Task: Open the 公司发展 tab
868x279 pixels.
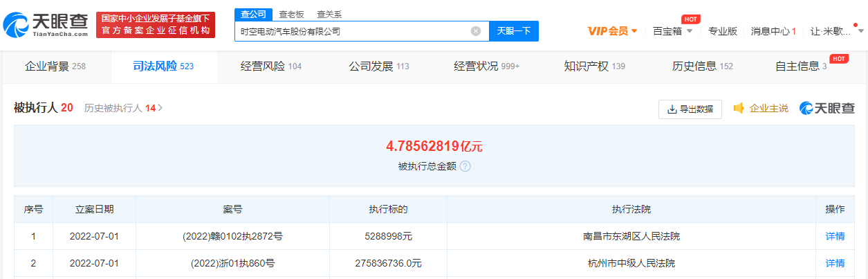Action: click(x=379, y=66)
